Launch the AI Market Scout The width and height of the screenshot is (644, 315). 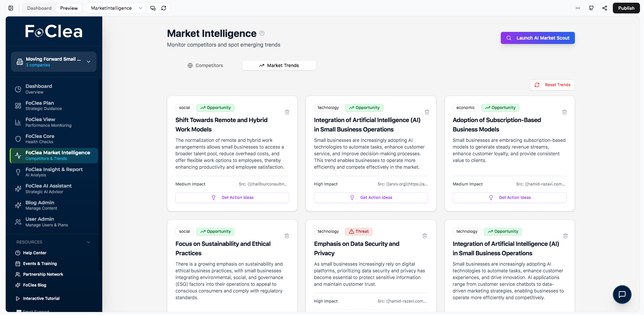pos(537,38)
